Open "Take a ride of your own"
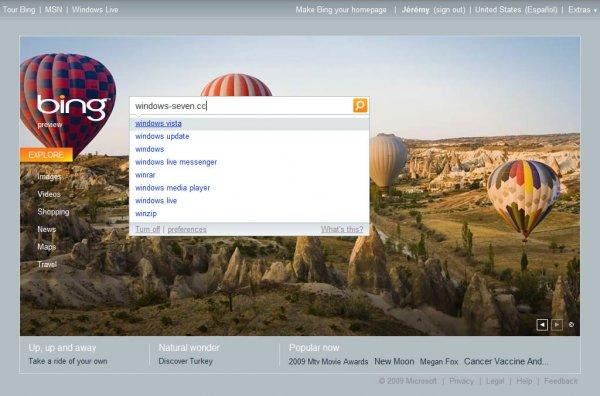The image size is (600, 396). (x=68, y=361)
